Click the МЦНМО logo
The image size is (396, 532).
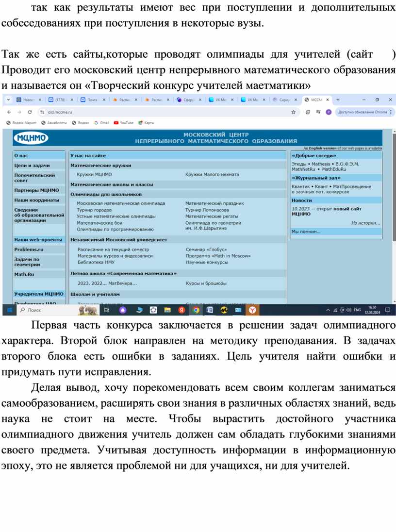click(x=31, y=138)
